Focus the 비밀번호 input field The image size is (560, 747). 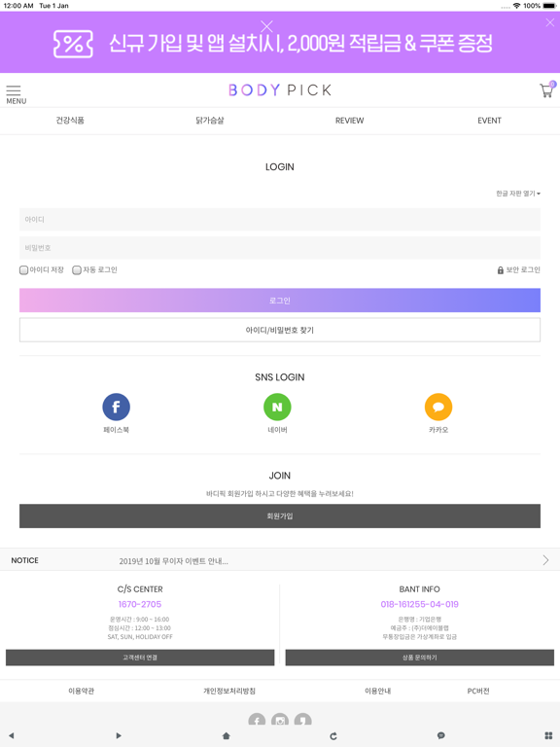[280, 248]
